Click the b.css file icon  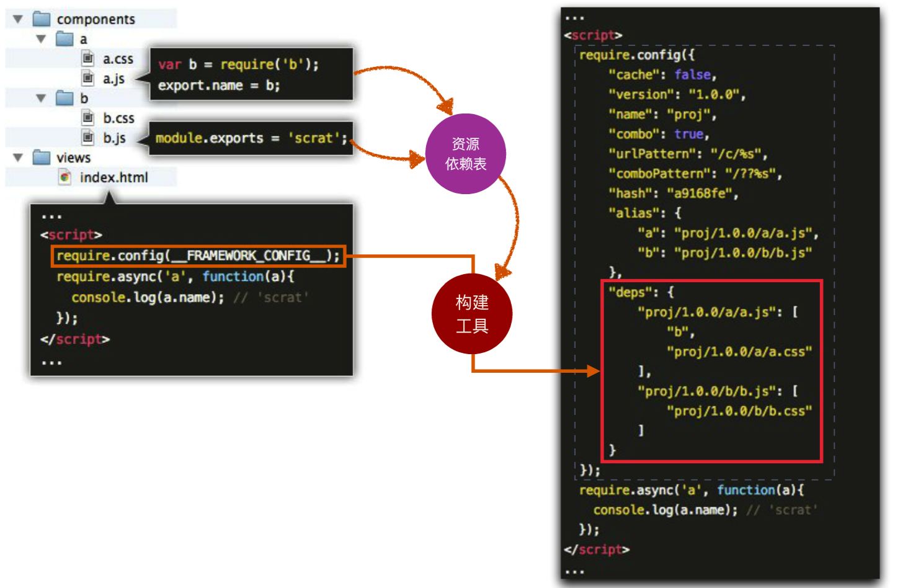pyautogui.click(x=88, y=117)
